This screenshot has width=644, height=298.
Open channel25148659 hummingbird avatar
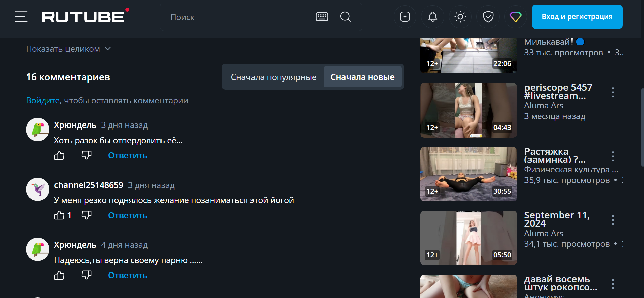(x=38, y=189)
